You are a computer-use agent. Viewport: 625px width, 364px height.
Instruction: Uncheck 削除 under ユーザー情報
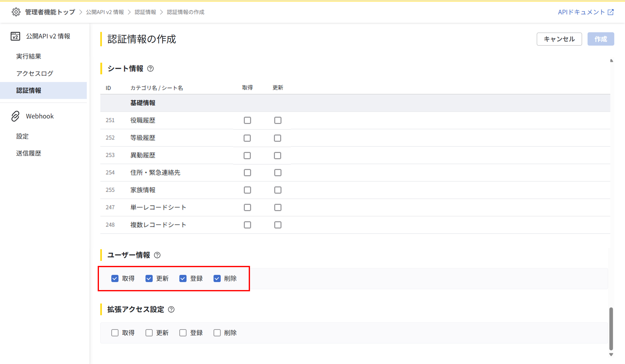click(217, 279)
